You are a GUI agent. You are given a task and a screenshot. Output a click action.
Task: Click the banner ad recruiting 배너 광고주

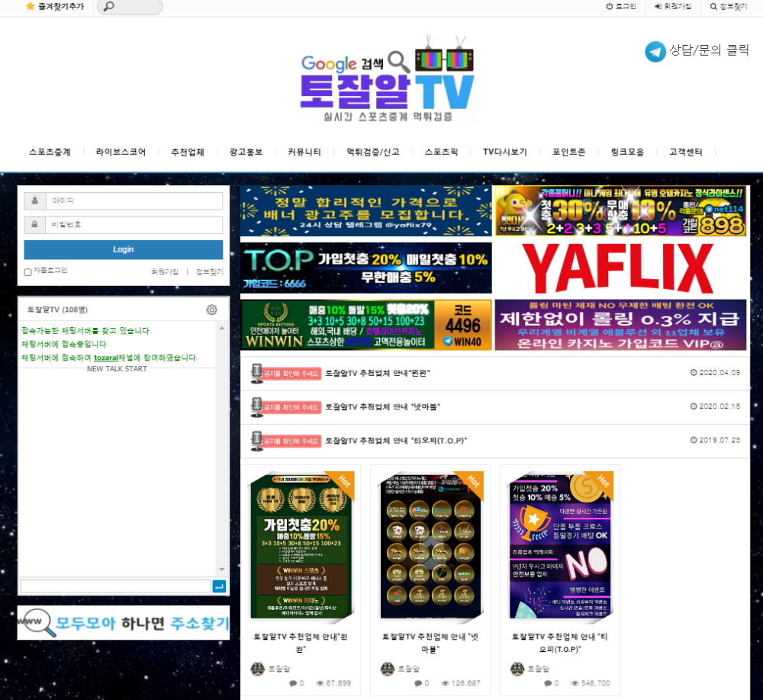(366, 210)
